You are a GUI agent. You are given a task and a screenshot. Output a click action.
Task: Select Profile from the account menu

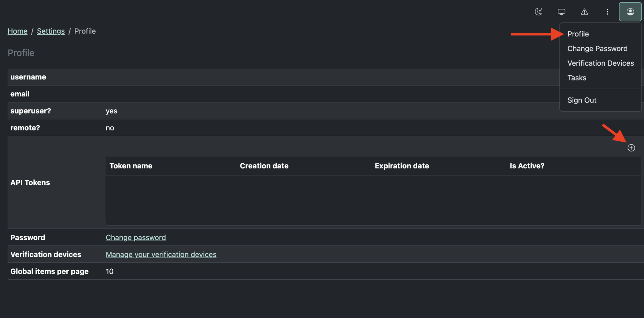[x=578, y=34]
